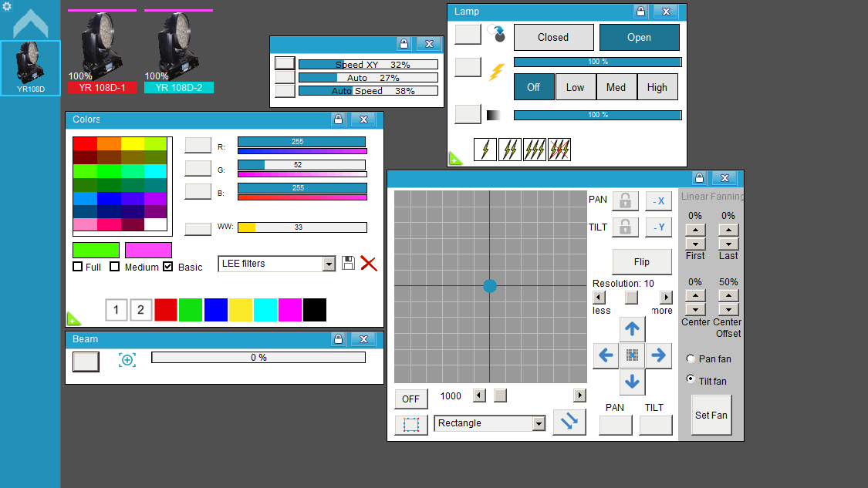868x488 pixels.
Task: Select the Tilt fan radio button
Action: (x=691, y=379)
